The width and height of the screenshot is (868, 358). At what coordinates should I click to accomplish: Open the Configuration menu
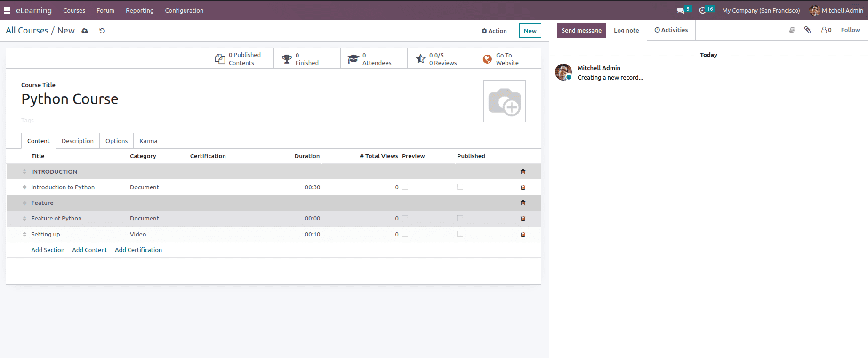click(184, 10)
